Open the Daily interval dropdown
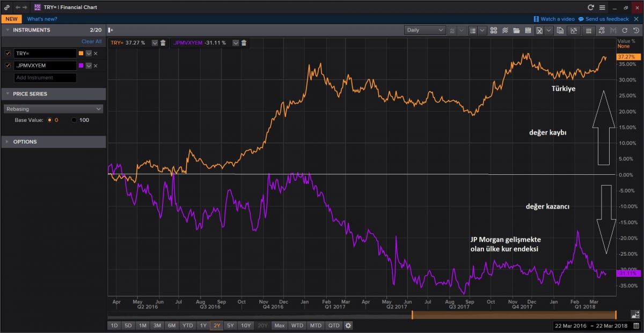 pos(425,30)
